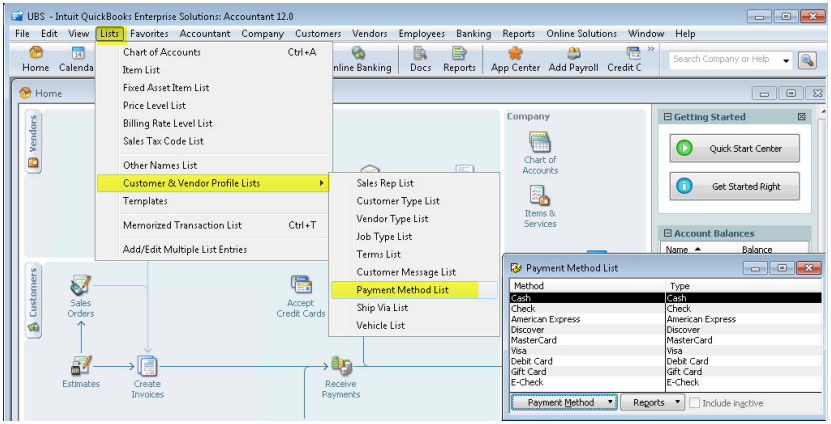Screen dimensions: 831x424
Task: Enable the Include inactive checkbox
Action: (x=694, y=403)
